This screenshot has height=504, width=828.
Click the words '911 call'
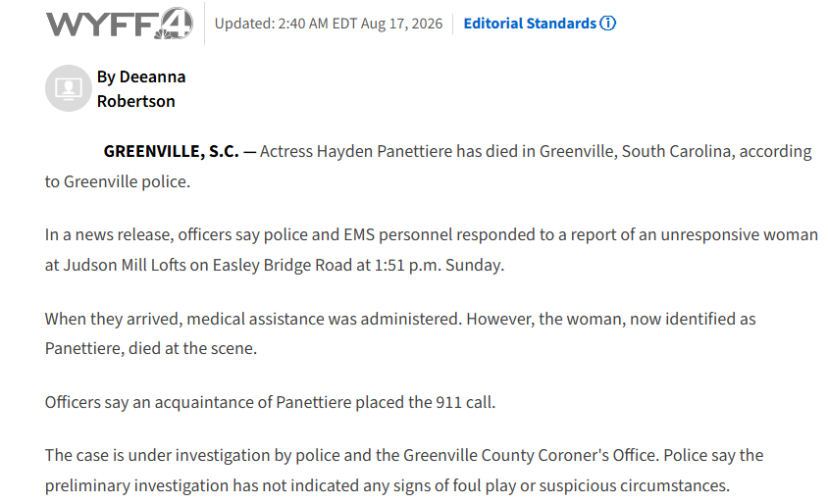464,402
